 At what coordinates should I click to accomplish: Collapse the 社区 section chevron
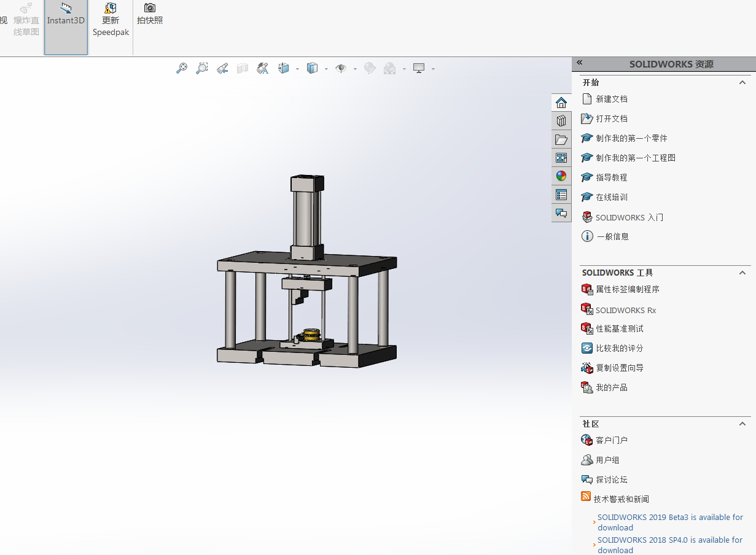(x=742, y=424)
